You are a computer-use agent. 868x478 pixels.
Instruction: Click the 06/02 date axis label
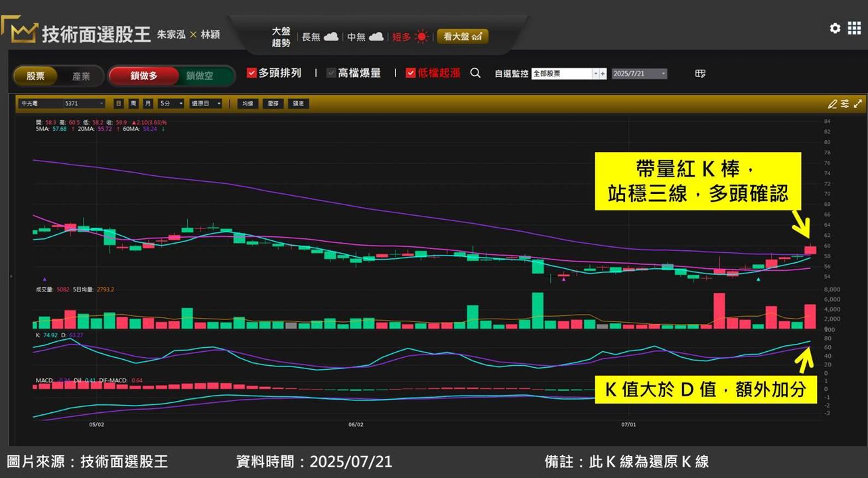(356, 424)
